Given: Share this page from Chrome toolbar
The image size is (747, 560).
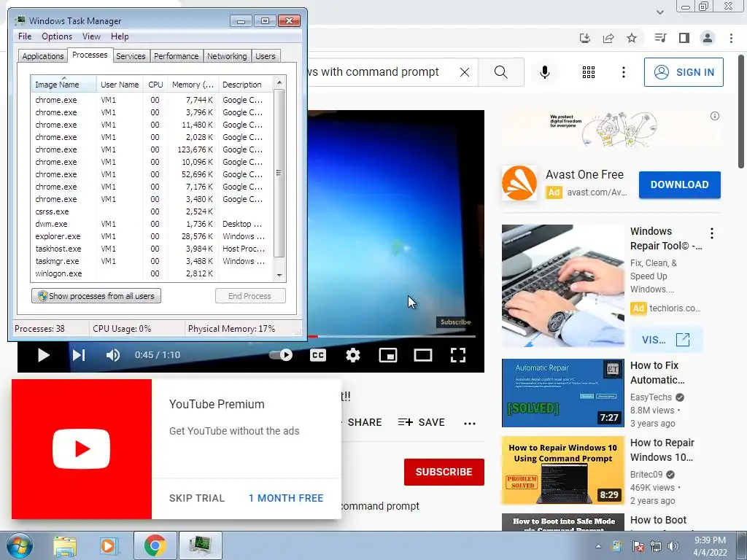Looking at the screenshot, I should click(608, 38).
